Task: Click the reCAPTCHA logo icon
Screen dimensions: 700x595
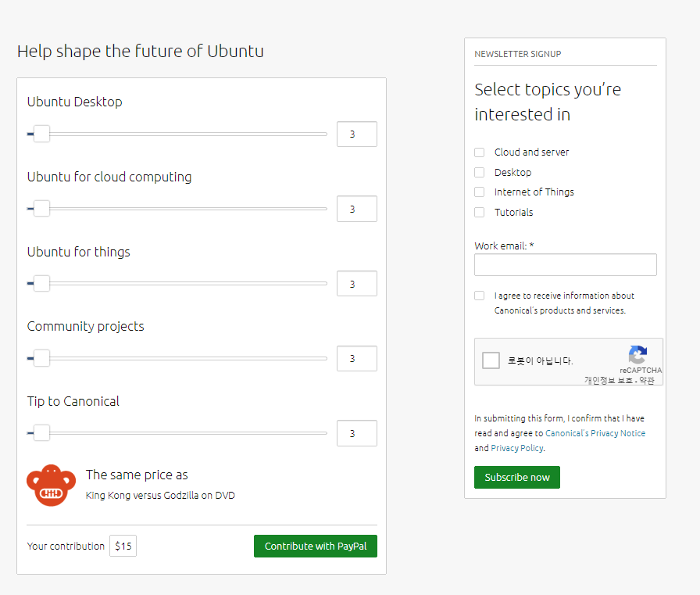Action: pos(637,354)
